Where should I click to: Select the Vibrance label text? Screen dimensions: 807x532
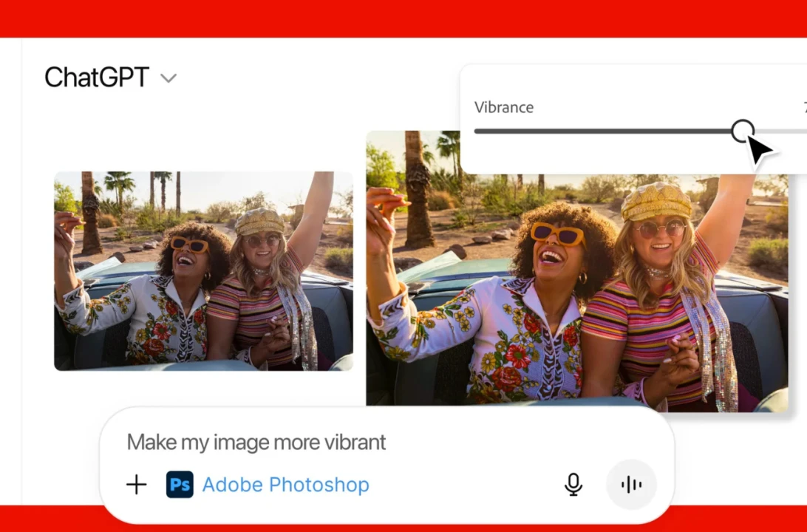click(504, 107)
